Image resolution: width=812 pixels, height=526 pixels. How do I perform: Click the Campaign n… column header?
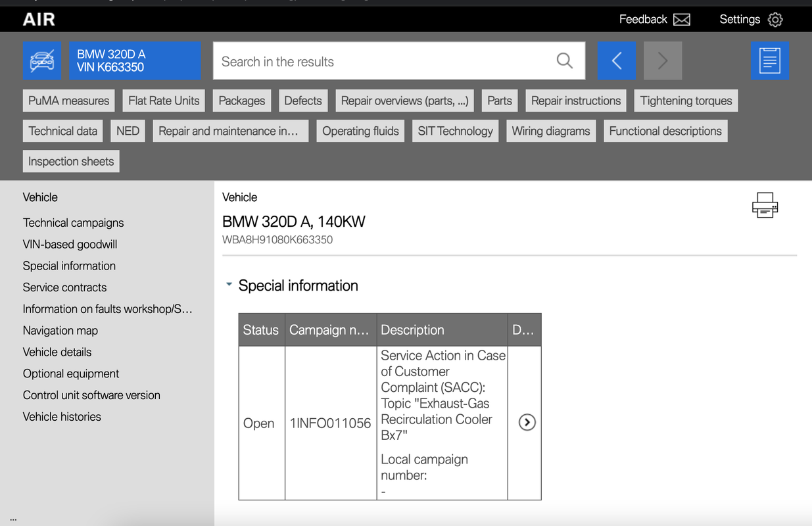click(331, 330)
